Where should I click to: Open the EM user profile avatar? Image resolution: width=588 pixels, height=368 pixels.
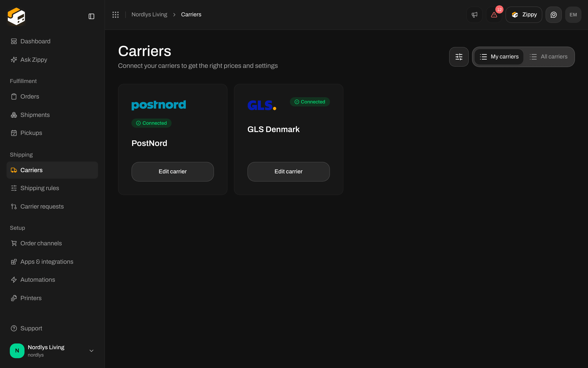pos(573,15)
